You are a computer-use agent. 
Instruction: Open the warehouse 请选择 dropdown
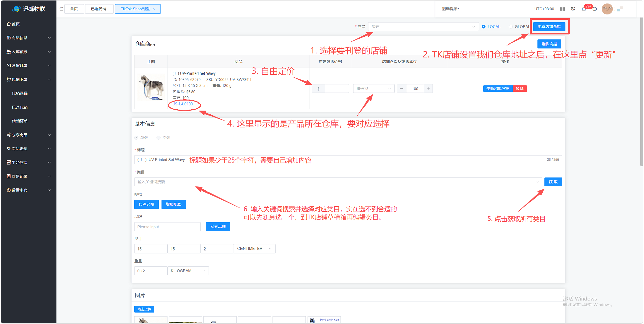tap(374, 89)
